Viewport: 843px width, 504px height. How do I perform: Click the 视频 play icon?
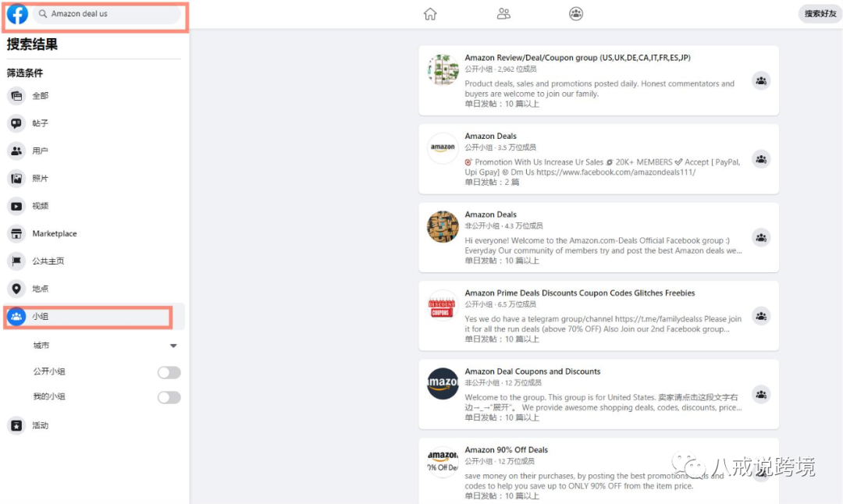[x=16, y=206]
